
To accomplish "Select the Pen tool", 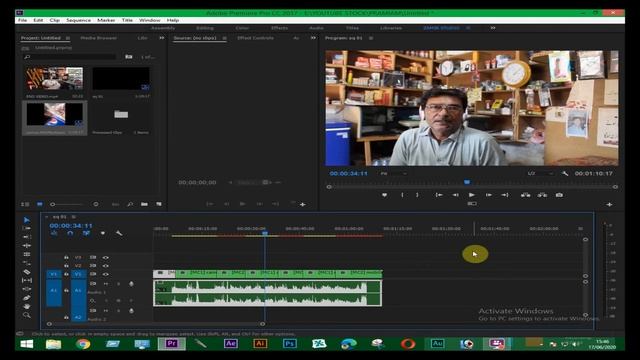I will click(27, 298).
